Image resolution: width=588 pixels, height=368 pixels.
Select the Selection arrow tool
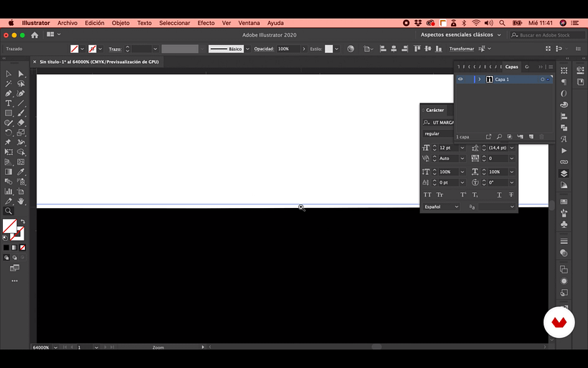(9, 74)
